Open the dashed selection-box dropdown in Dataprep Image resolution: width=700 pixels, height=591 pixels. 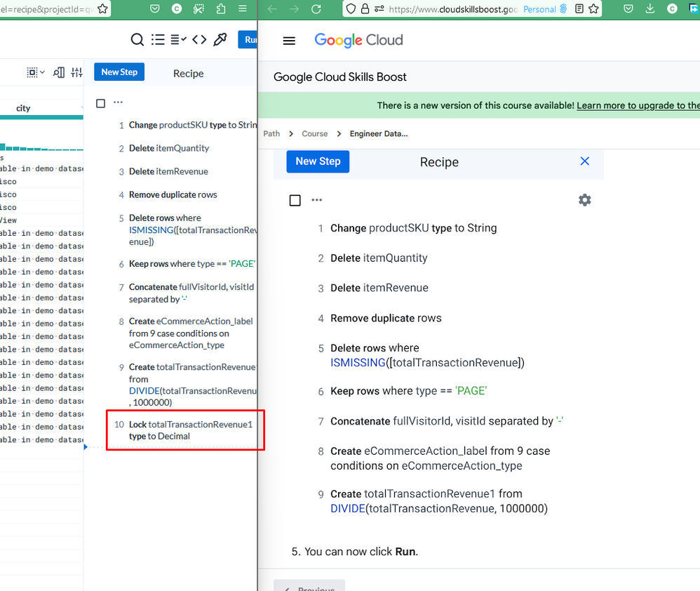(x=36, y=72)
